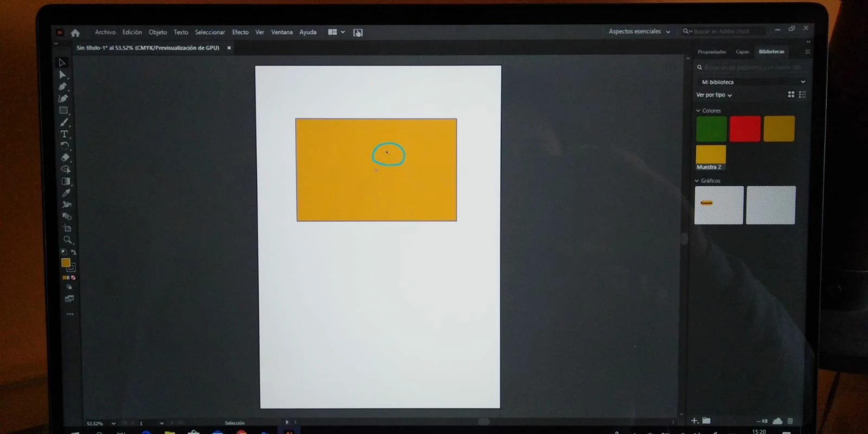Select the Eyedropper tool
The image size is (868, 434).
[66, 193]
